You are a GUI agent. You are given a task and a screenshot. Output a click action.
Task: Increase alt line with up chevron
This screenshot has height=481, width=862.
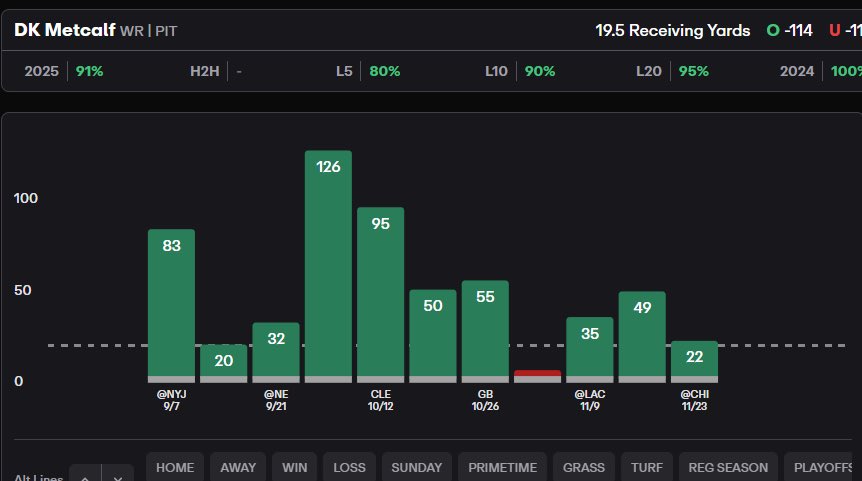pyautogui.click(x=85, y=476)
